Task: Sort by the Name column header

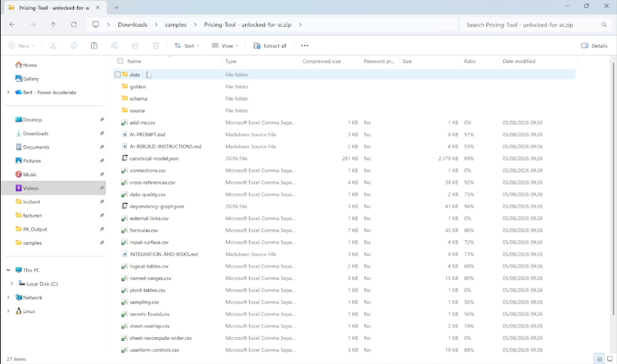Action: (x=134, y=61)
